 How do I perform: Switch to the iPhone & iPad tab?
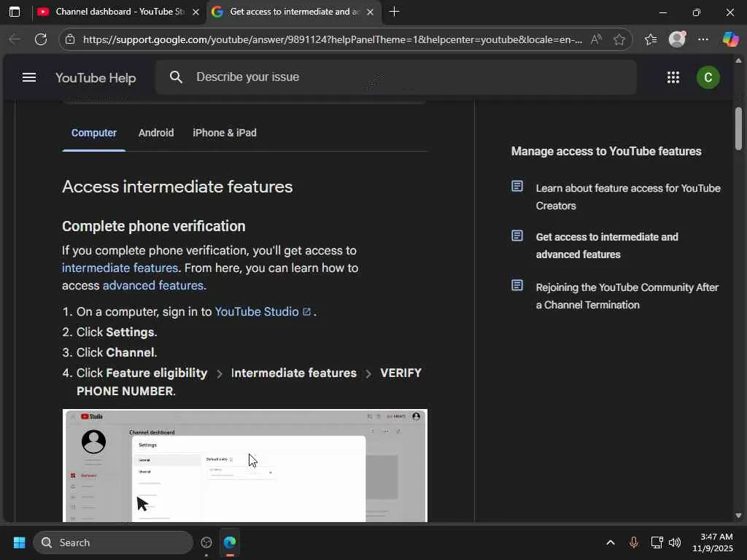tap(225, 133)
